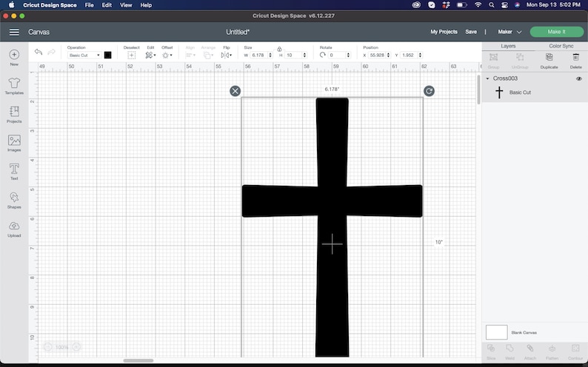Click the vertical canvas scrollbar
Viewport: 588px width, 367px height.
tap(478, 90)
